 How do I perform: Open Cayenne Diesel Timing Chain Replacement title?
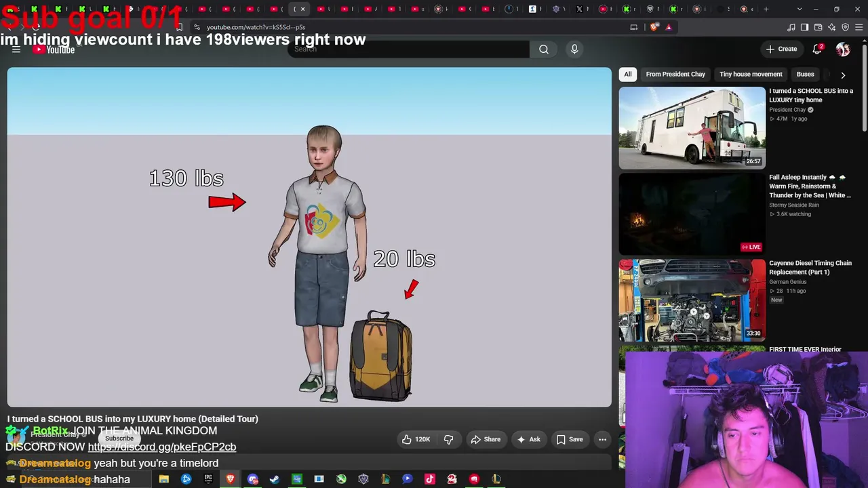tap(810, 268)
